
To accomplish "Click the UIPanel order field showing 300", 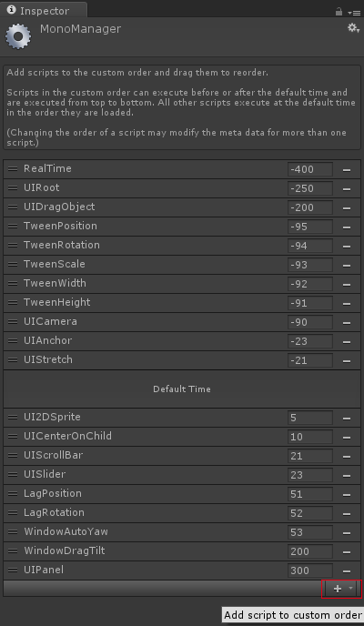I will (x=310, y=570).
